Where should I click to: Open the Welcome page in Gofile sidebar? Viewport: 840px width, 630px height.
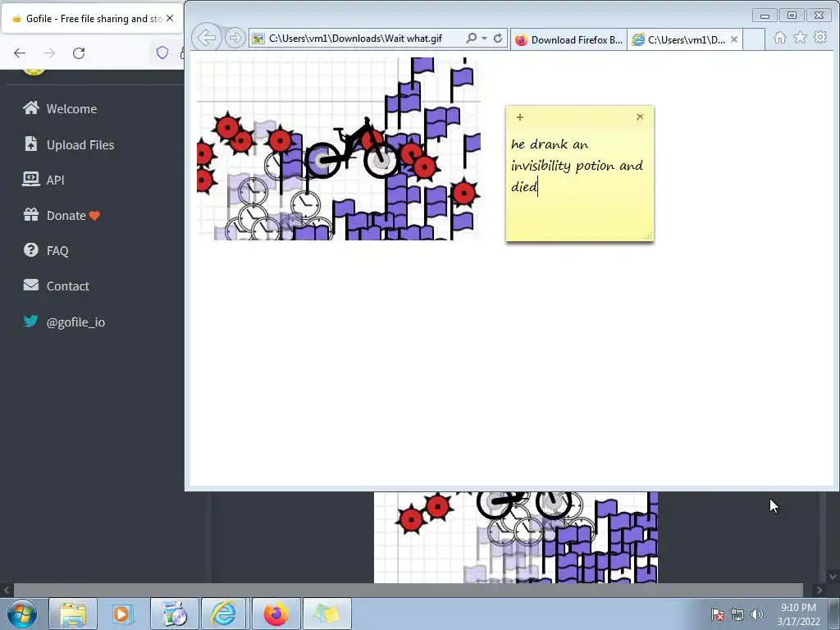pos(60,109)
